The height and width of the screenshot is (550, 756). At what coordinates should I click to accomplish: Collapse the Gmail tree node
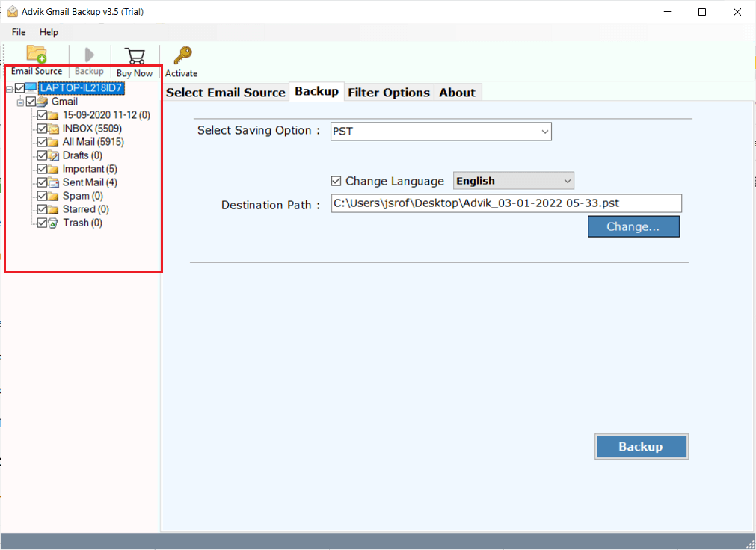pyautogui.click(x=20, y=102)
